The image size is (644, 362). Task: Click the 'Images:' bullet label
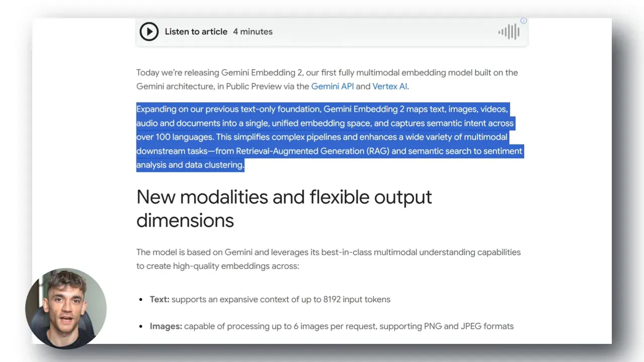[x=166, y=326]
